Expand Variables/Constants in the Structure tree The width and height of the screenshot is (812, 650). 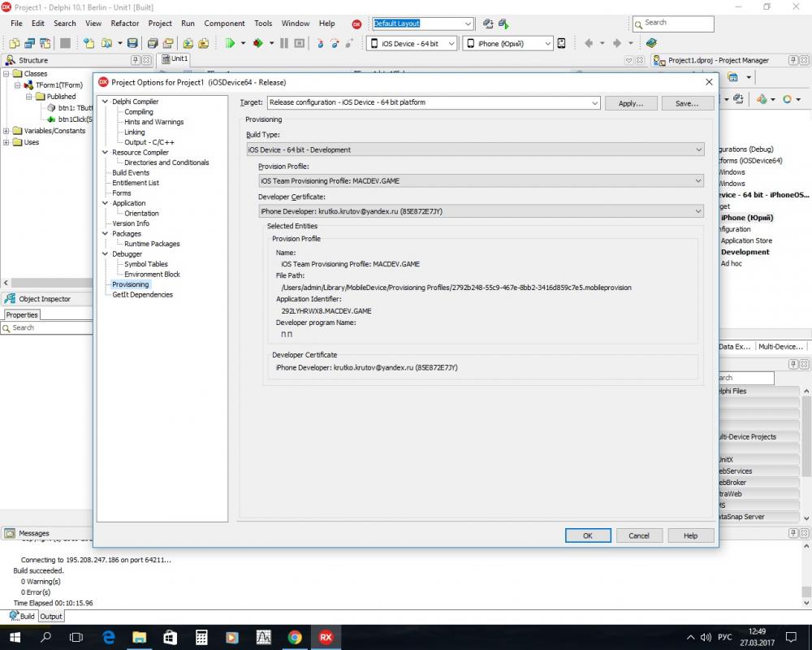pyautogui.click(x=6, y=131)
